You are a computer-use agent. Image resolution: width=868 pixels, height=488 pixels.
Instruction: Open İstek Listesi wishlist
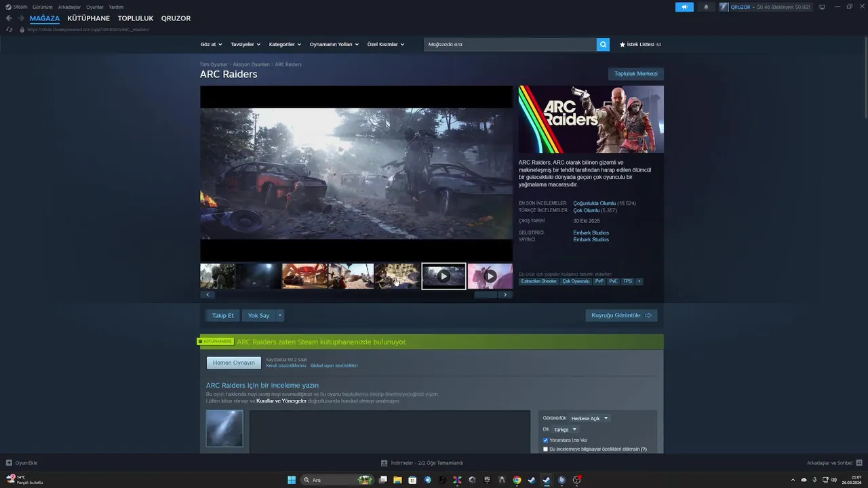pos(640,44)
